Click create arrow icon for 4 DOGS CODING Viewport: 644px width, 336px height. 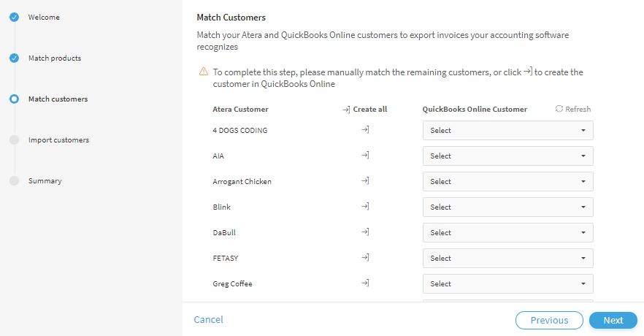click(365, 130)
